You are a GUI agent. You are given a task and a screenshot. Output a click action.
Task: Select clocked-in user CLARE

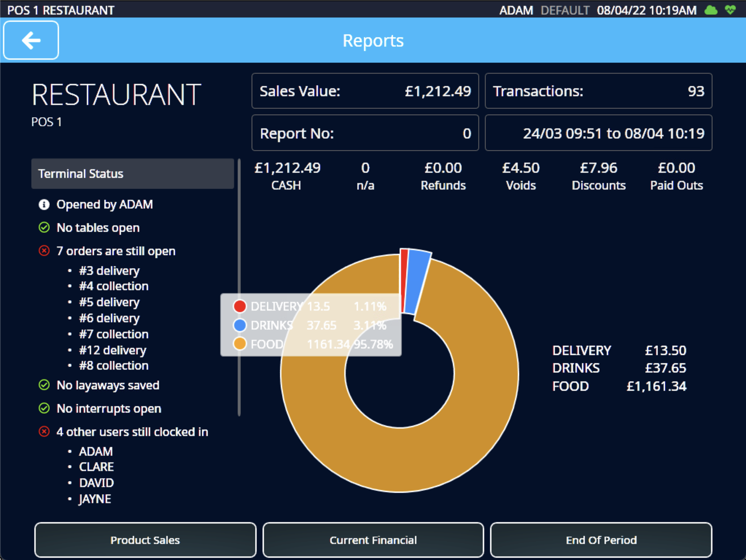pos(96,467)
